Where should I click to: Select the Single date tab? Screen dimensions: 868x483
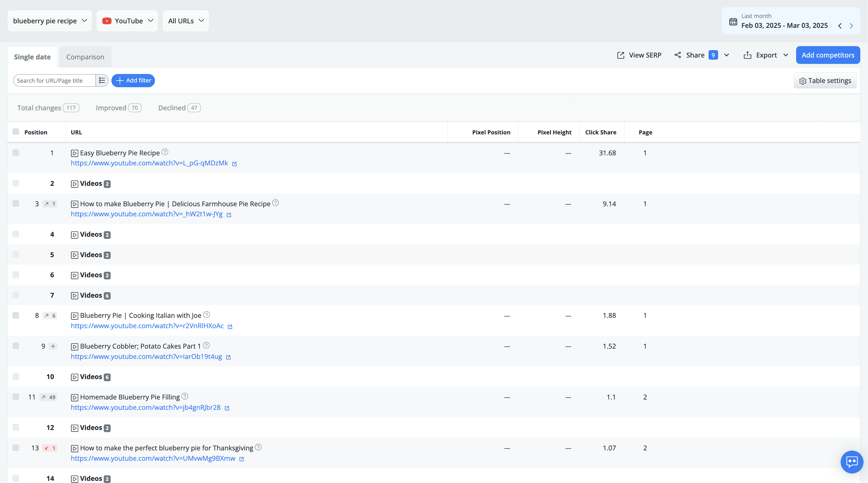click(32, 57)
